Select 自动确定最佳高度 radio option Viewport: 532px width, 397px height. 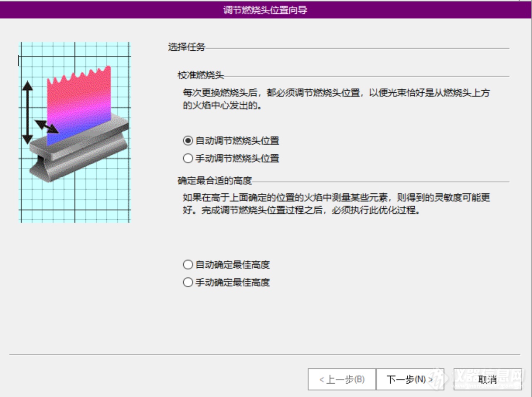pos(188,265)
